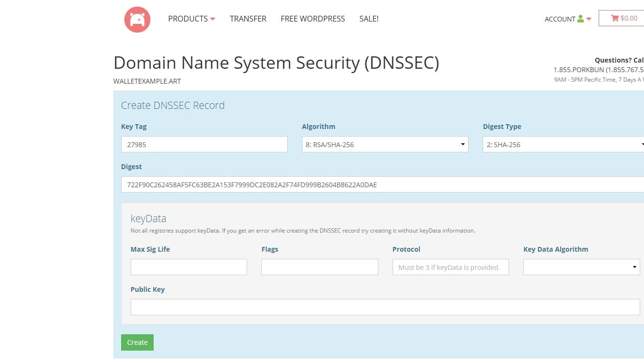Open the Key Data Algorithm dropdown

pyautogui.click(x=582, y=267)
